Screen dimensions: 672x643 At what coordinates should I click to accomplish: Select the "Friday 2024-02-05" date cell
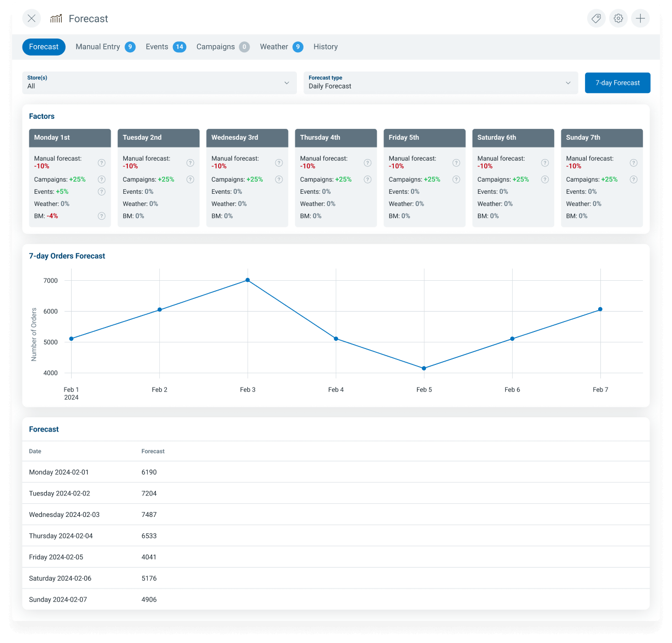pos(56,557)
